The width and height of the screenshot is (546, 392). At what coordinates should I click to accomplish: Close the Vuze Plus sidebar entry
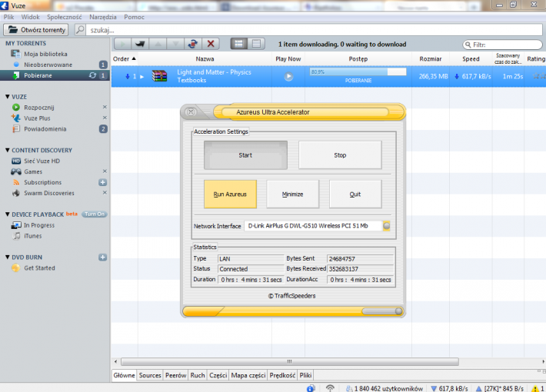[x=105, y=118]
